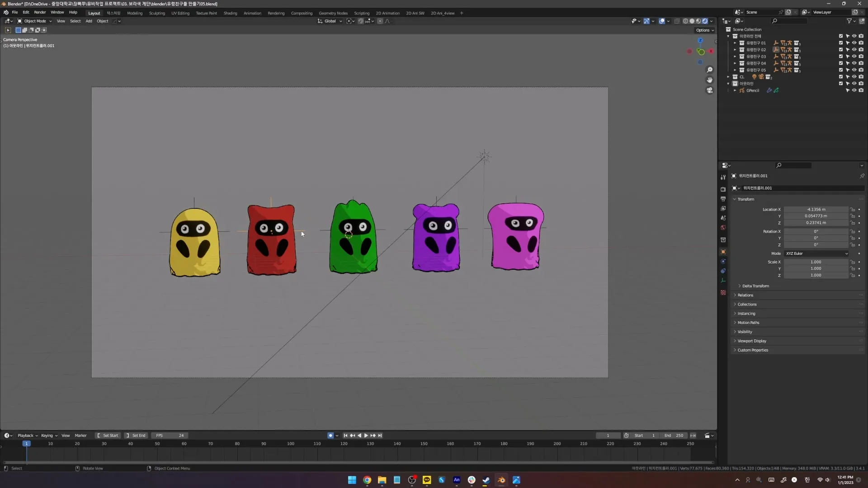This screenshot has height=488, width=868.
Task: Click the Set Start button
Action: point(108,436)
